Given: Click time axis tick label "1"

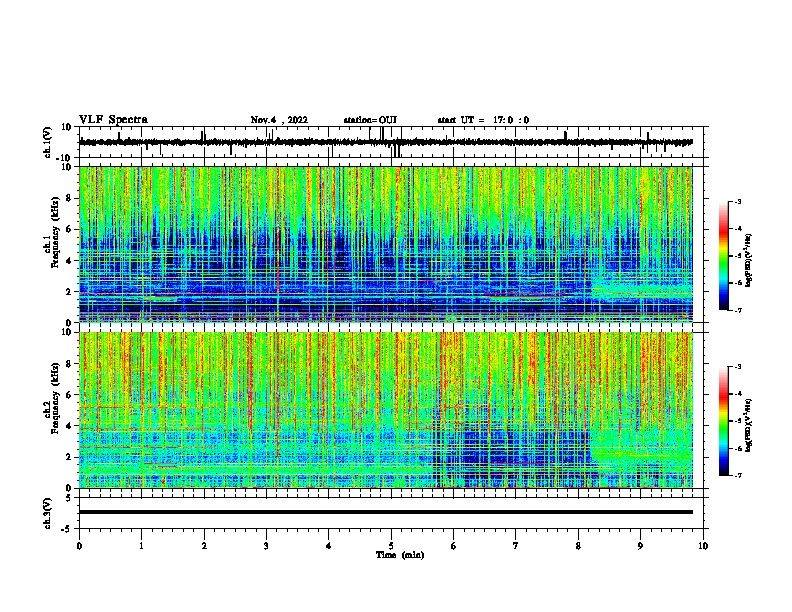Looking at the screenshot, I should pos(141,546).
